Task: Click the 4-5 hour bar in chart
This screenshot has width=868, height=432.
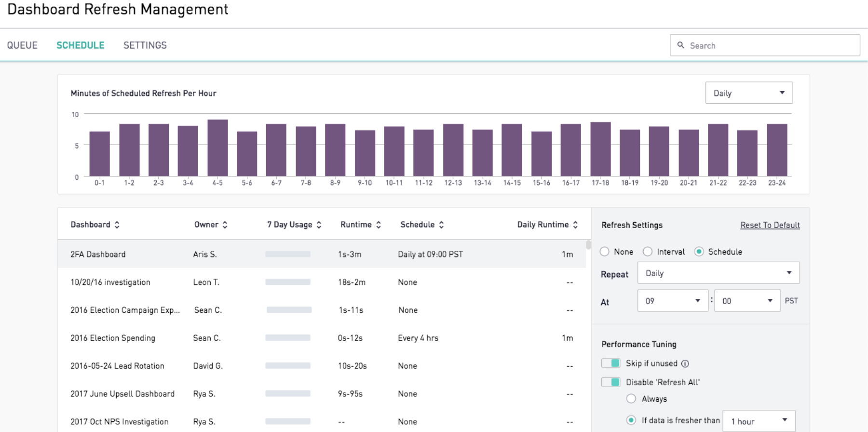Action: [x=217, y=148]
